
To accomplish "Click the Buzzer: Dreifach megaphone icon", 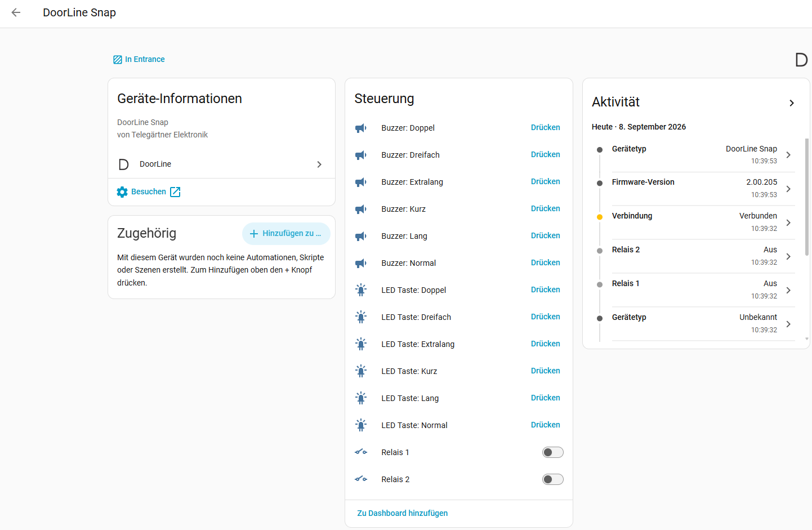I will point(361,155).
